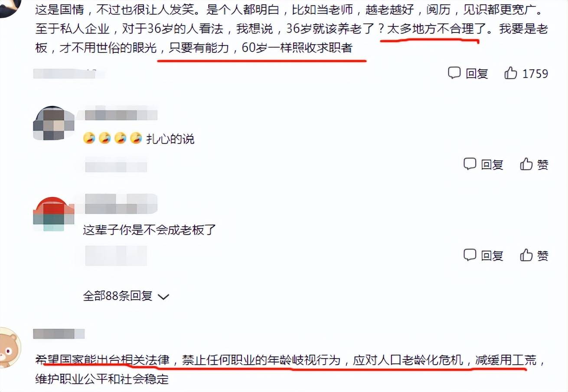Click the comment text 希望国家能出台相关法律
568x392 pixels.
point(104,360)
